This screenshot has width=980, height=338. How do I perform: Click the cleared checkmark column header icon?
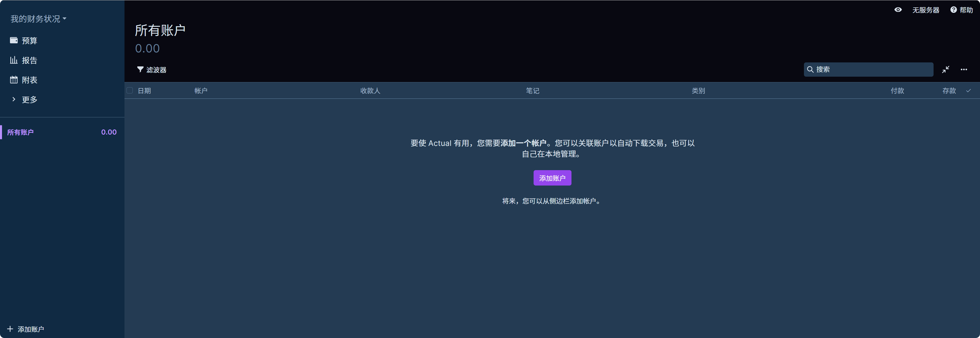click(968, 91)
